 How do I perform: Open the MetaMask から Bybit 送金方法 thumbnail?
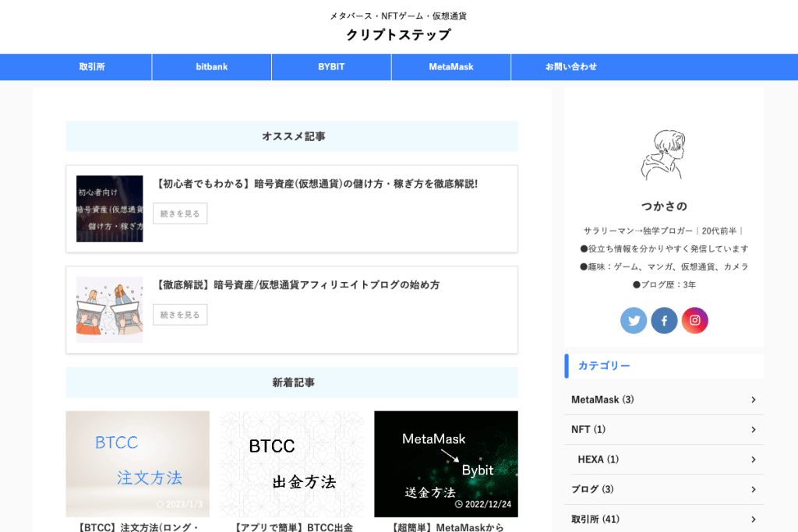[446, 464]
